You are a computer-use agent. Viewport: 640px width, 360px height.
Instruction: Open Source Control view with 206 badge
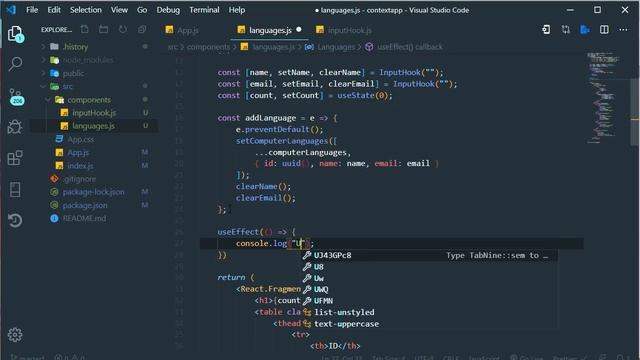[16, 96]
